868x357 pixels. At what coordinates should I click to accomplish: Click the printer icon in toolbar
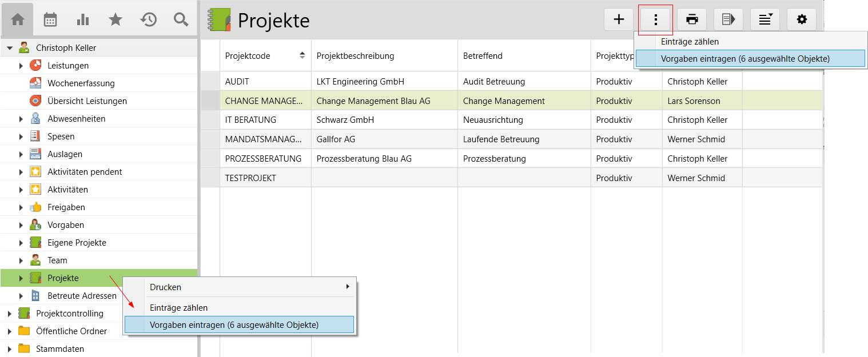[x=692, y=19]
